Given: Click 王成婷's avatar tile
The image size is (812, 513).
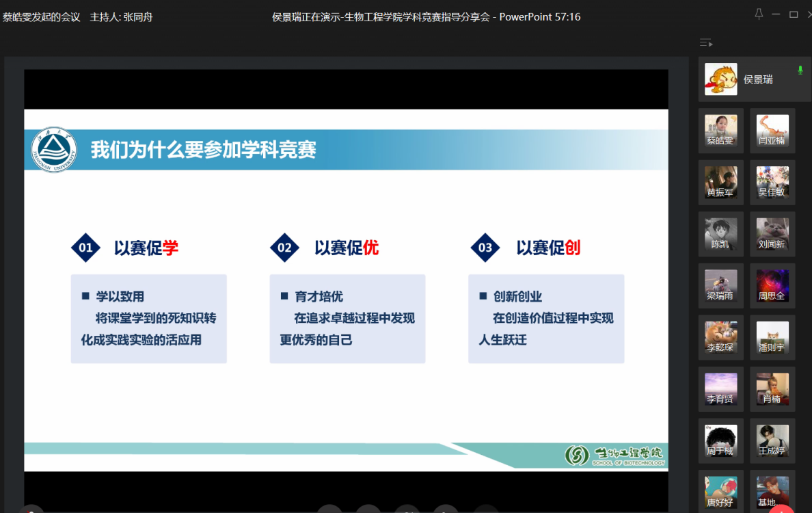Looking at the screenshot, I should 772,441.
